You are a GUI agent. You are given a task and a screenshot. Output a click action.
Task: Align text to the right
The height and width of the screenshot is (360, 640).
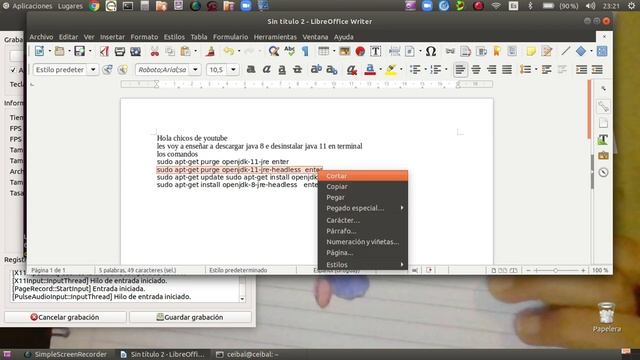pyautogui.click(x=491, y=70)
